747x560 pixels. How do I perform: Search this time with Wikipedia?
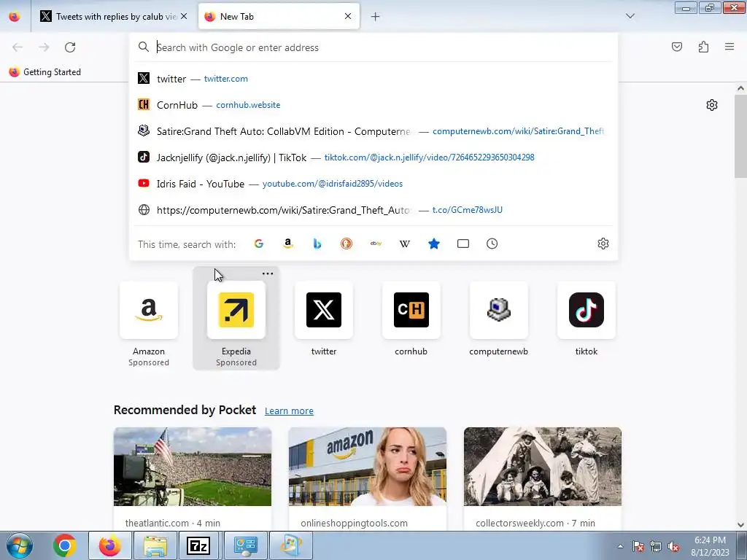[404, 244]
